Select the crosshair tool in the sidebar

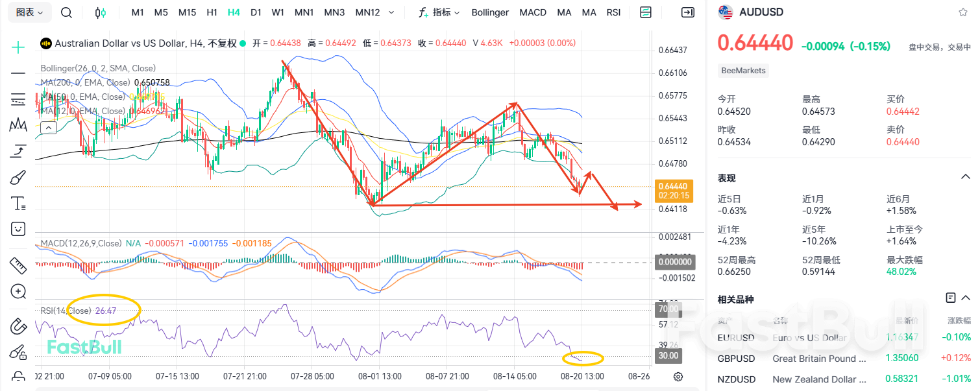[18, 47]
